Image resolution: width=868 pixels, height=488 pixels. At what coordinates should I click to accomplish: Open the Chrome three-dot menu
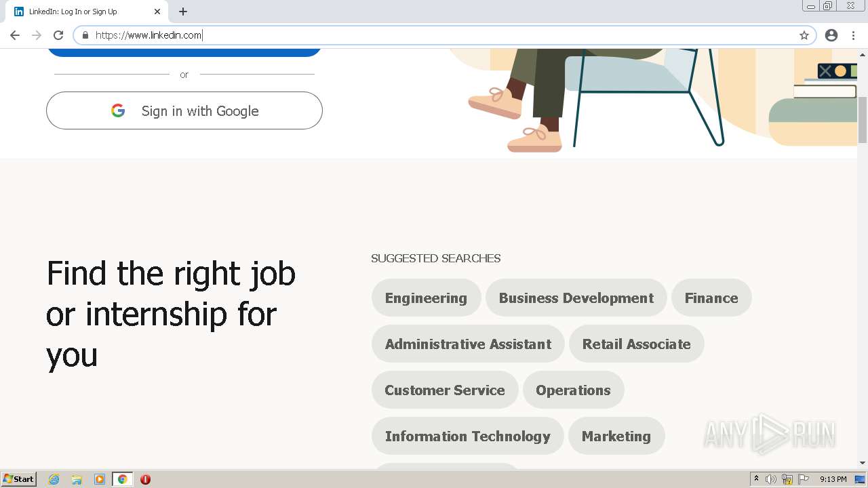point(853,35)
